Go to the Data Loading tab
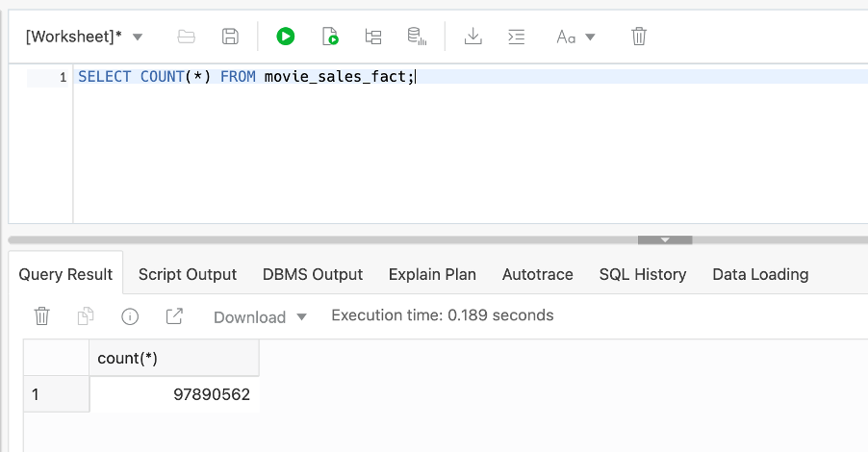This screenshot has height=452, width=868. point(760,274)
